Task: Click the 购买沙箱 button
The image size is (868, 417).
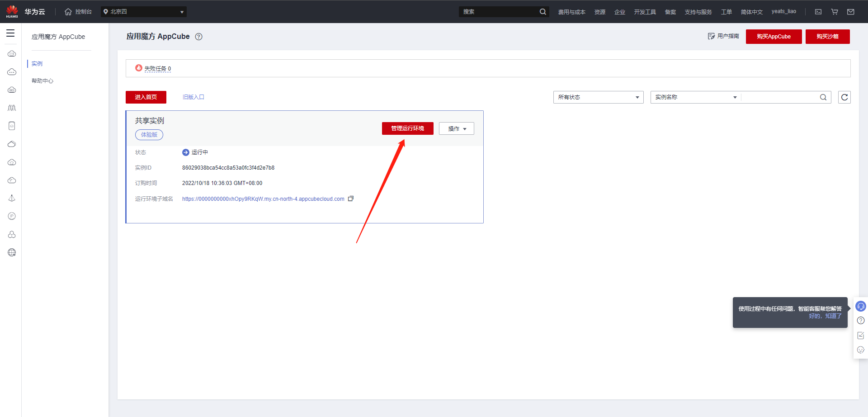Action: coord(827,37)
